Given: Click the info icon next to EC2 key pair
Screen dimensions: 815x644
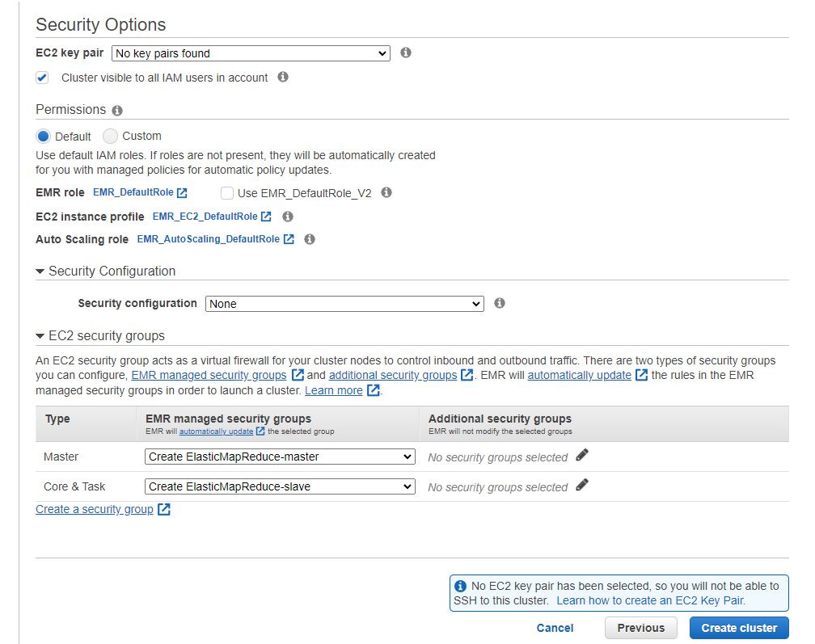Looking at the screenshot, I should [406, 53].
